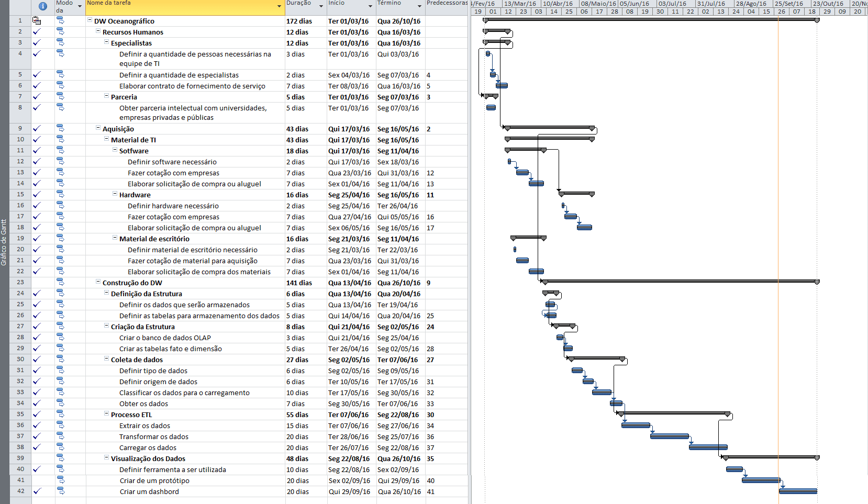Click completed checkmark for Extrair os dados

point(37,425)
